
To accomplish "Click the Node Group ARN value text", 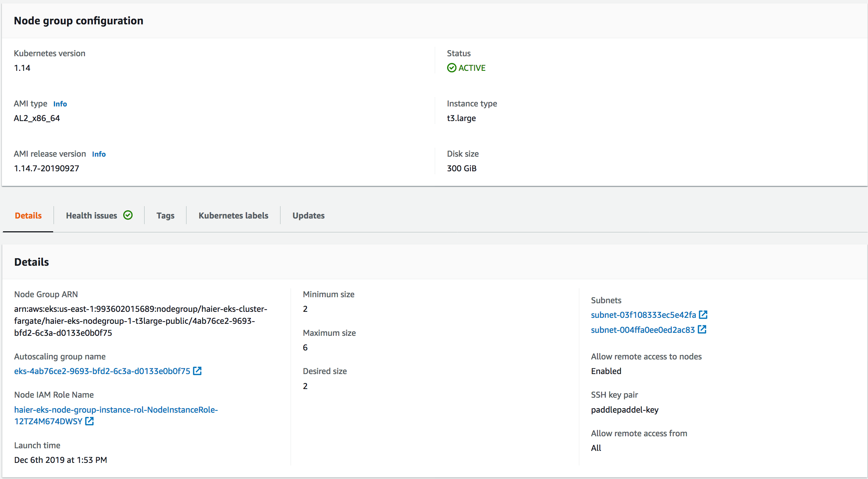I will tap(140, 321).
